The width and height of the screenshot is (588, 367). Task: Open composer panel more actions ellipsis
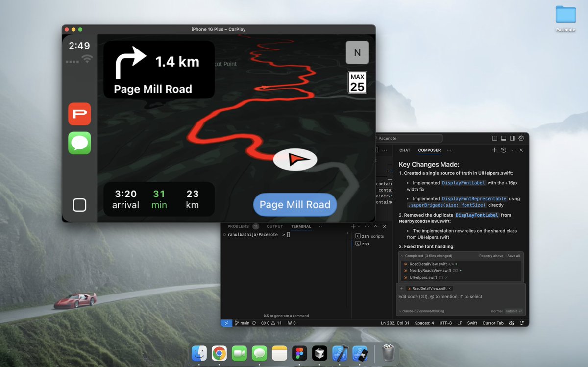[x=512, y=150]
